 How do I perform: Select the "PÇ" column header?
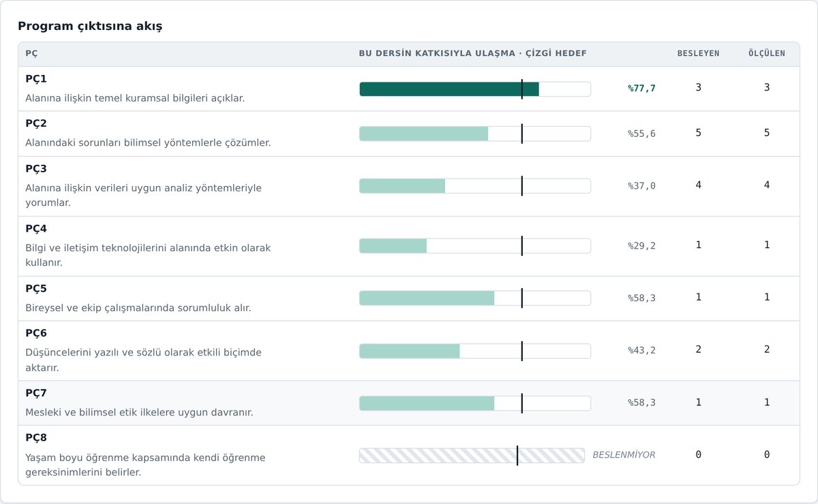(x=31, y=54)
